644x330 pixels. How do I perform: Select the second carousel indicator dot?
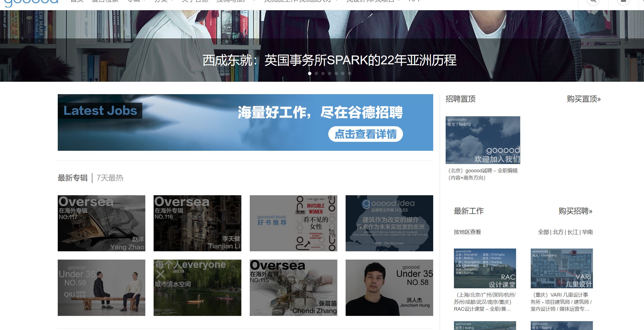coord(316,73)
